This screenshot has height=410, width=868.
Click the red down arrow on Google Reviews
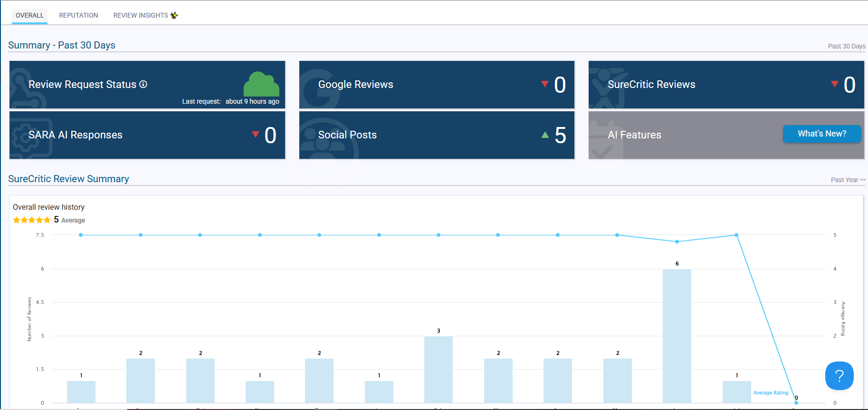[x=545, y=84]
